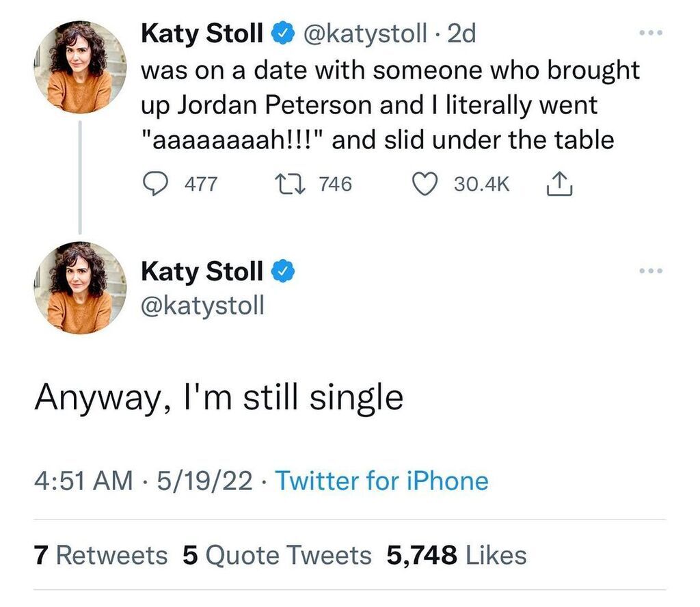Click the Twitter for iPhone link
The width and height of the screenshot is (700, 607).
pyautogui.click(x=381, y=481)
